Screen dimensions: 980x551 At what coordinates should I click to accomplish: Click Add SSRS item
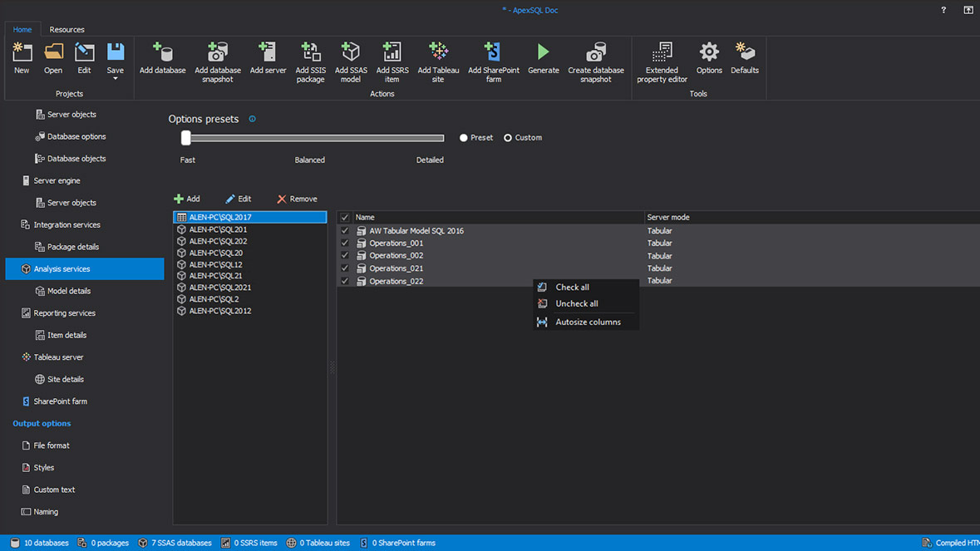click(x=392, y=62)
